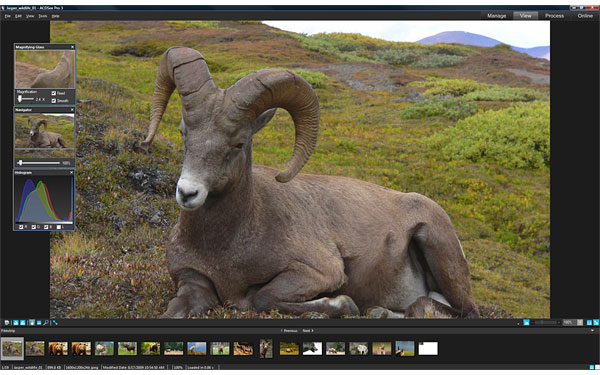Image resolution: width=600 pixels, height=375 pixels.
Task: Select the fifth filmstrip thumbnail with white sheep
Action: pos(104,348)
